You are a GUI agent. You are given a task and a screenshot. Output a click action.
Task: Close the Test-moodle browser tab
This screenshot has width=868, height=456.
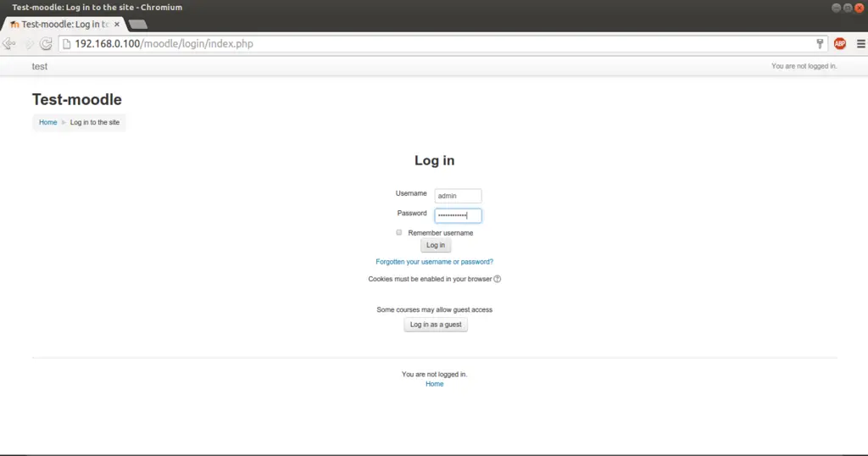tap(117, 25)
